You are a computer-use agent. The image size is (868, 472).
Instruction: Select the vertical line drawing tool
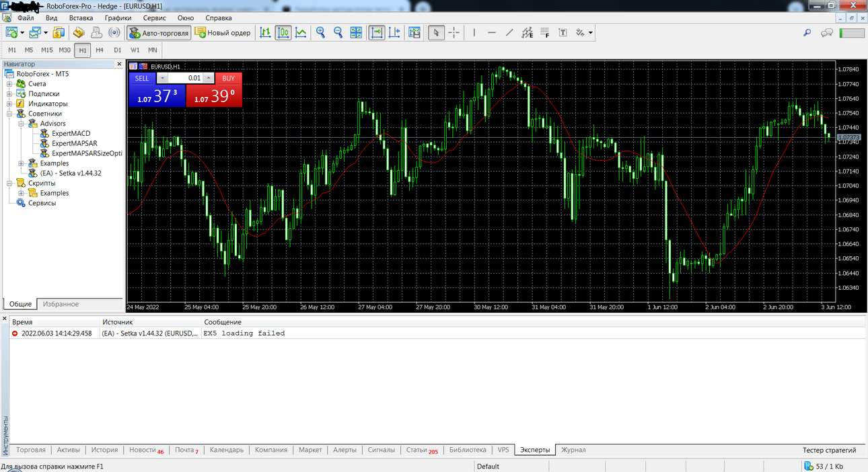click(x=474, y=32)
